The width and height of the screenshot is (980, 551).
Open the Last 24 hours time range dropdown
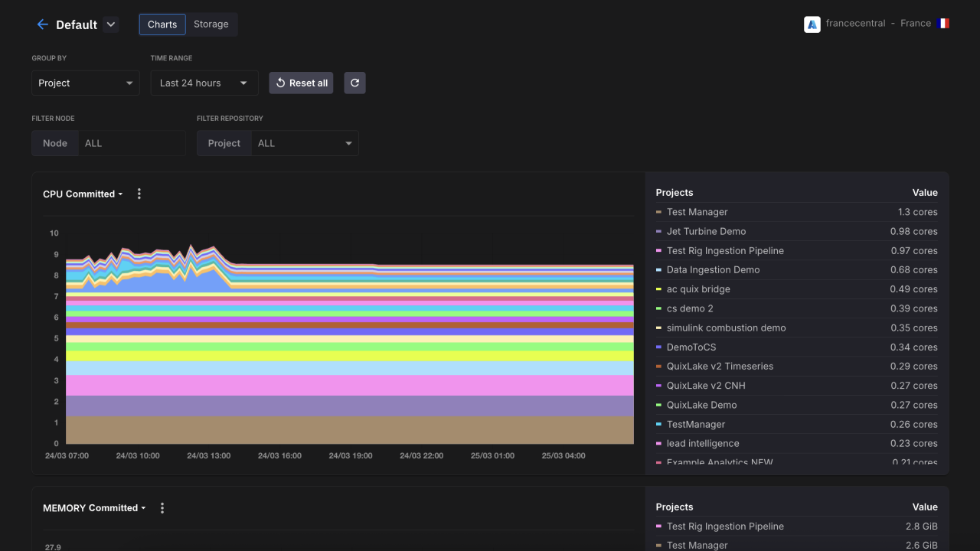coord(204,83)
